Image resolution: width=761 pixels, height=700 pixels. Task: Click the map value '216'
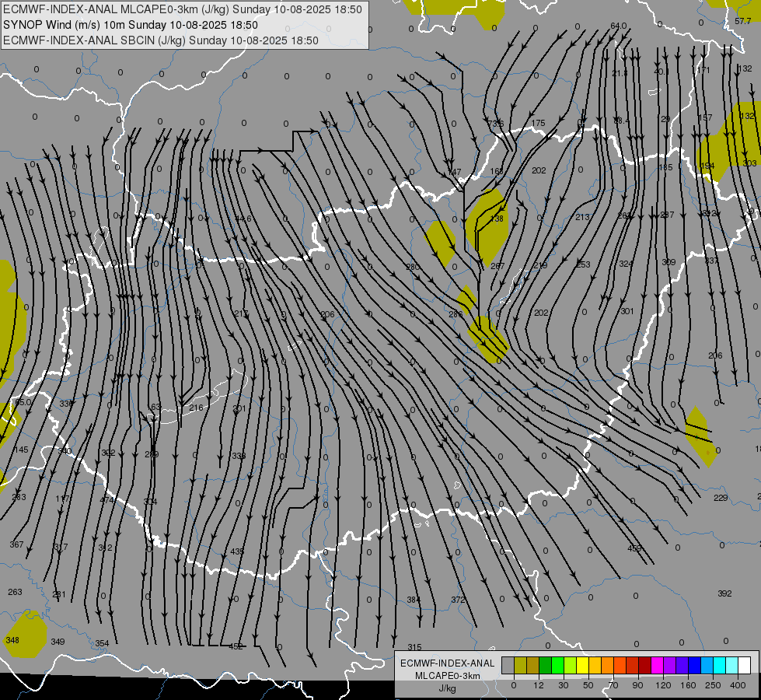coord(196,408)
